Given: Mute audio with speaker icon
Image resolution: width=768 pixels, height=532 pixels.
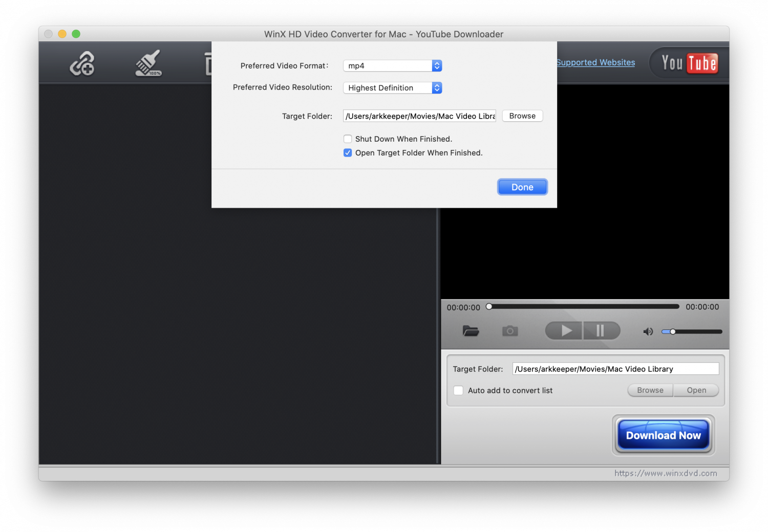Looking at the screenshot, I should (648, 331).
